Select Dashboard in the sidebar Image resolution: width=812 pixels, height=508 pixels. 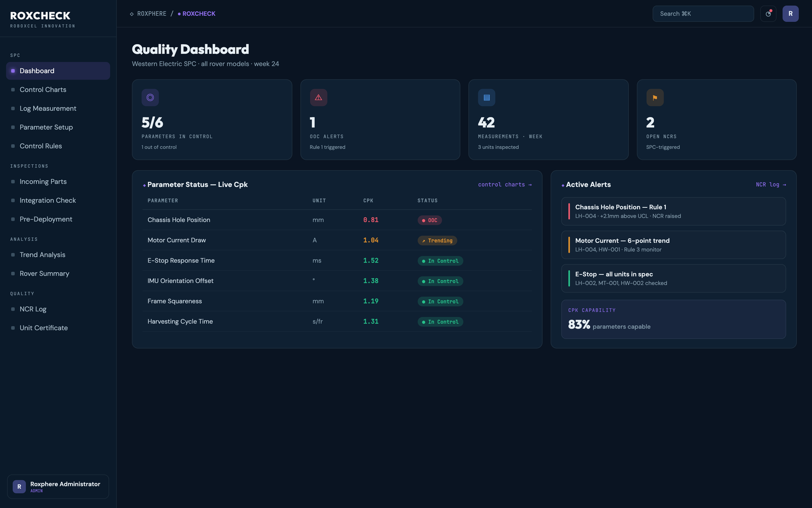[58, 71]
